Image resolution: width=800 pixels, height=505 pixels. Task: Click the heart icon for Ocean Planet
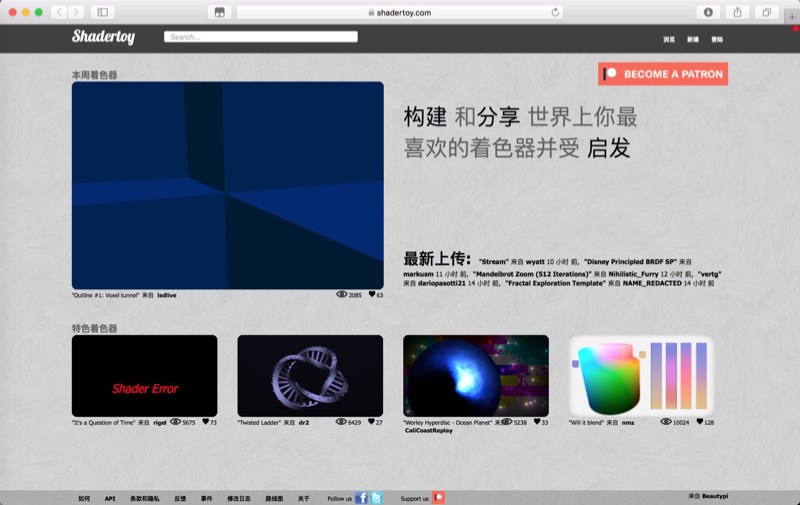click(537, 422)
